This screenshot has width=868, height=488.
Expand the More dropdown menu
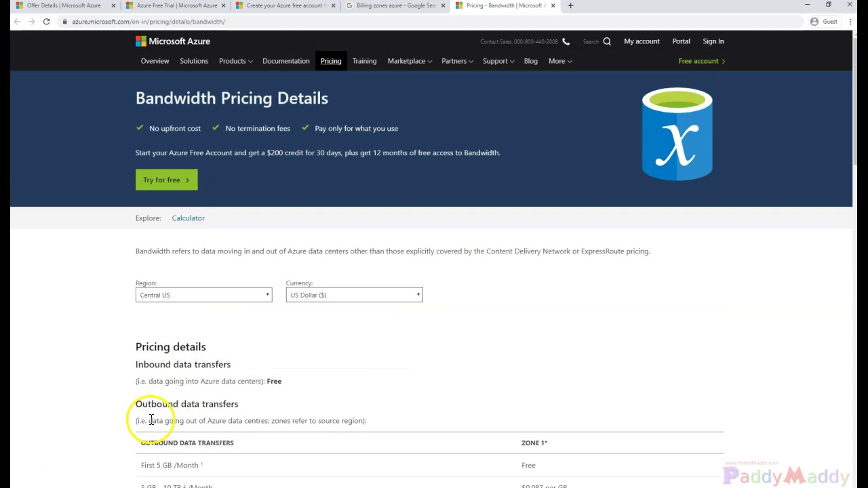coord(560,61)
